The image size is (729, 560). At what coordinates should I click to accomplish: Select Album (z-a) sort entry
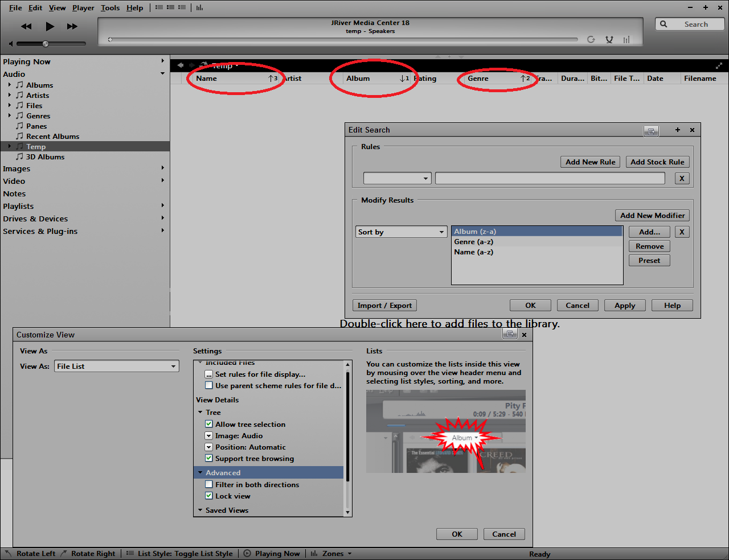click(x=536, y=232)
